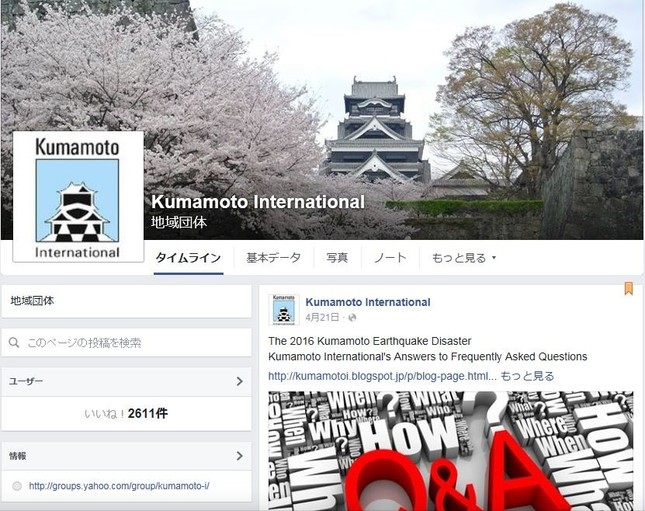Click the このページの投稿を検索 search field
Image resolution: width=645 pixels, height=511 pixels.
[x=126, y=342]
